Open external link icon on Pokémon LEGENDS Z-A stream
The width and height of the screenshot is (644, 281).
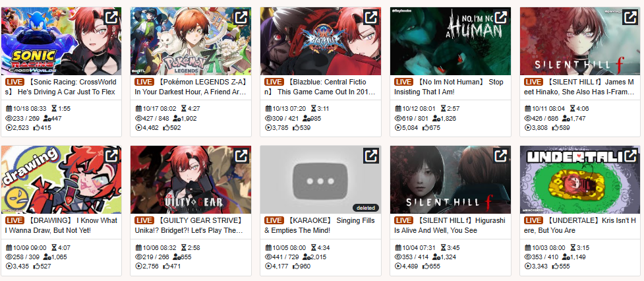click(x=241, y=17)
